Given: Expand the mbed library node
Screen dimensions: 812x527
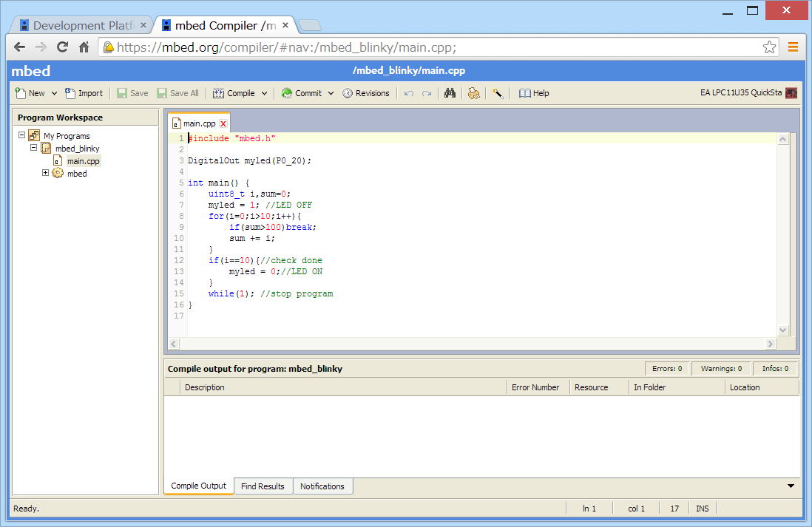Looking at the screenshot, I should click(46, 173).
